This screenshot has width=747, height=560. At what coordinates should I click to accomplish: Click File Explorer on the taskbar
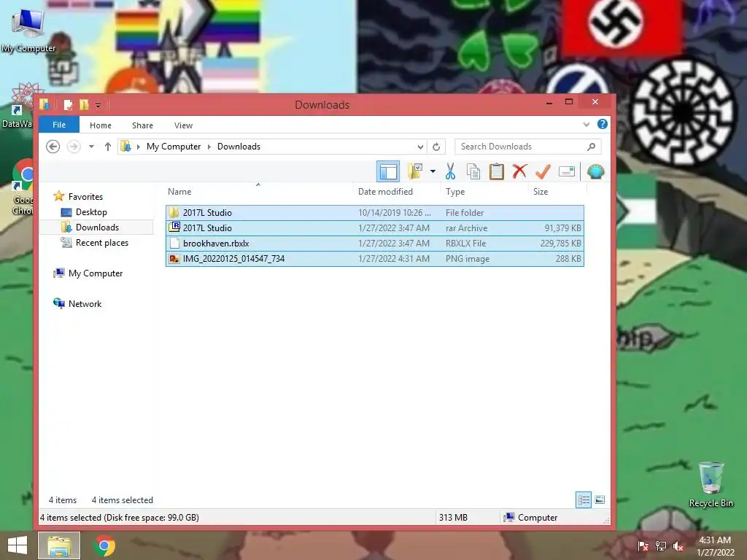59,545
